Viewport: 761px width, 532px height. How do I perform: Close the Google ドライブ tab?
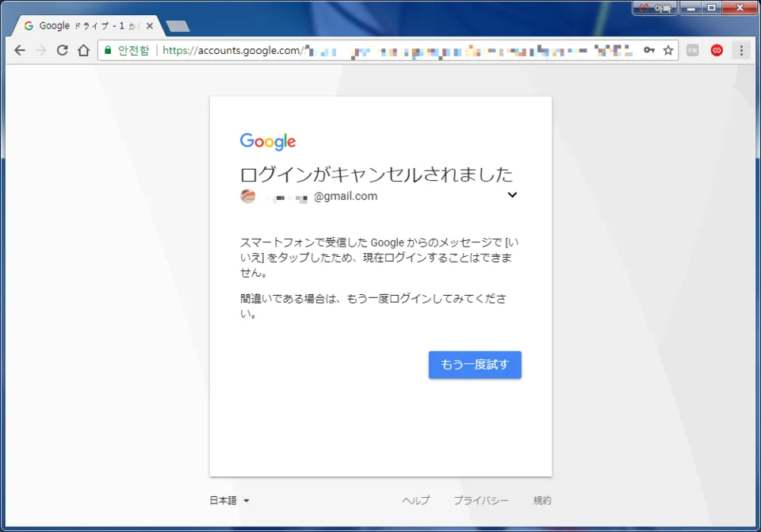[x=150, y=25]
